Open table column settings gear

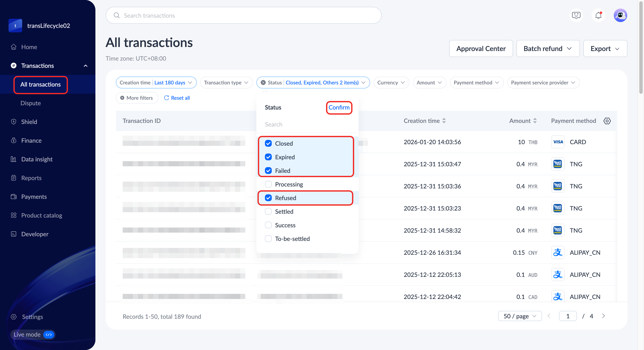pos(607,121)
